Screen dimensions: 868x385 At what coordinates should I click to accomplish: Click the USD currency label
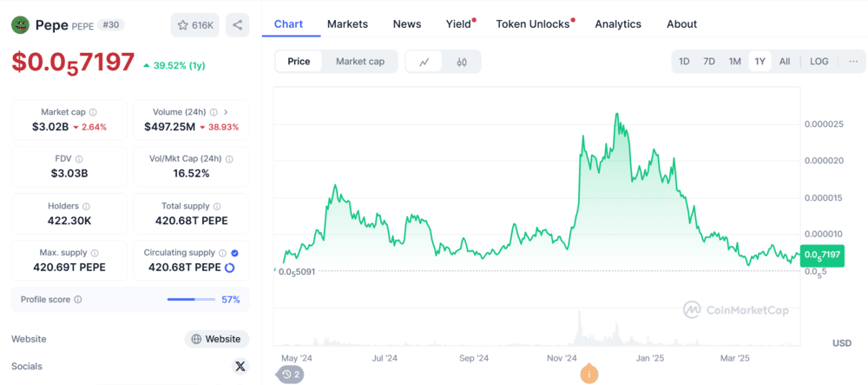point(842,343)
